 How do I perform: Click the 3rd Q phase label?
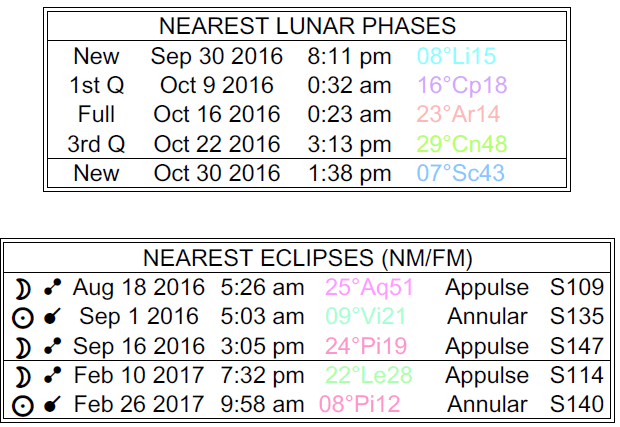(96, 143)
